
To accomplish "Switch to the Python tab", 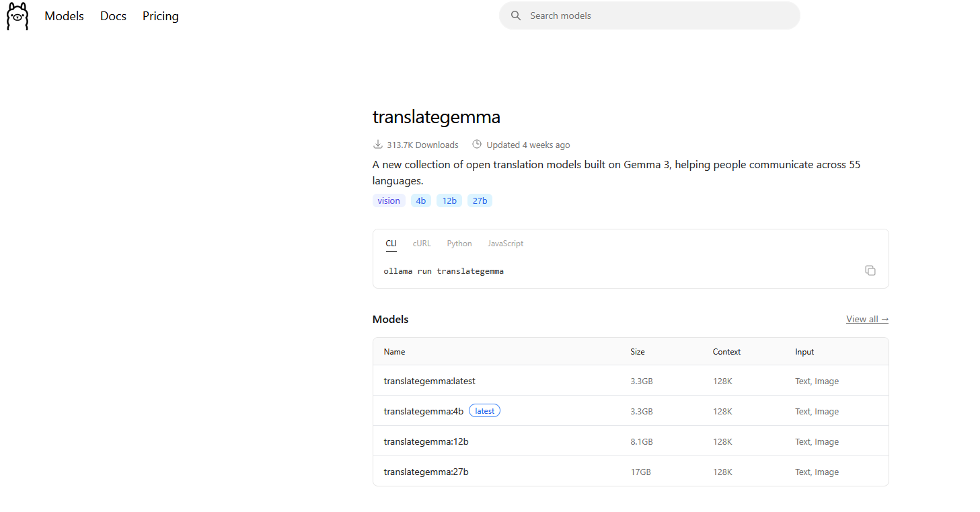I will 459,244.
